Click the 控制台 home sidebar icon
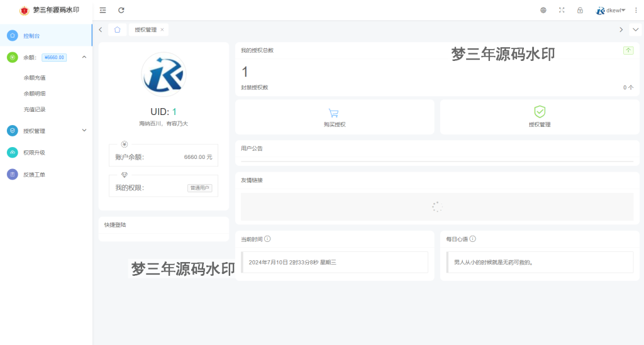644x345 pixels. pos(13,36)
